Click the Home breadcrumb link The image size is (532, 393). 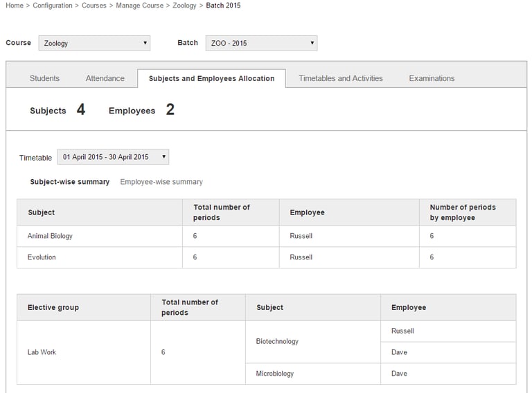pos(15,6)
